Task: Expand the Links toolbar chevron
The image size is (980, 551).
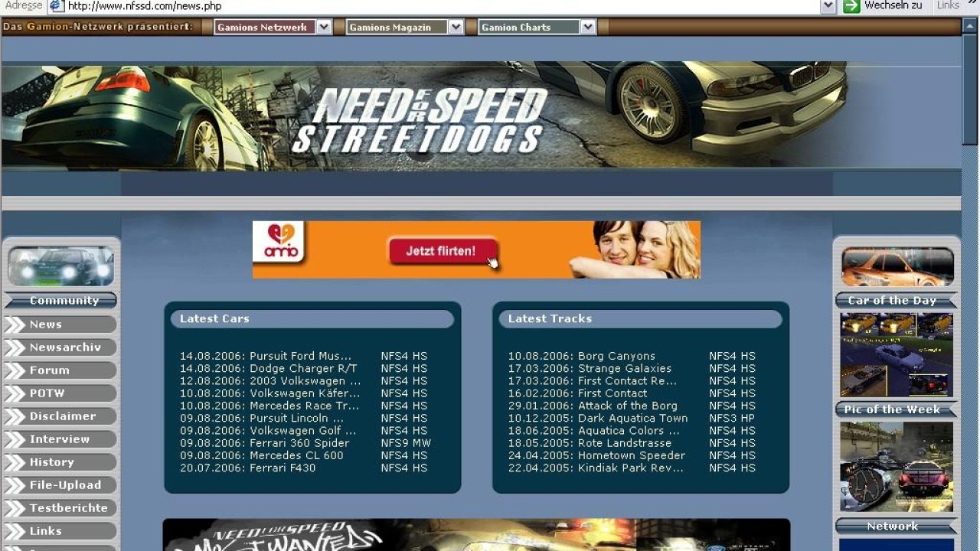Action: pos(972,5)
